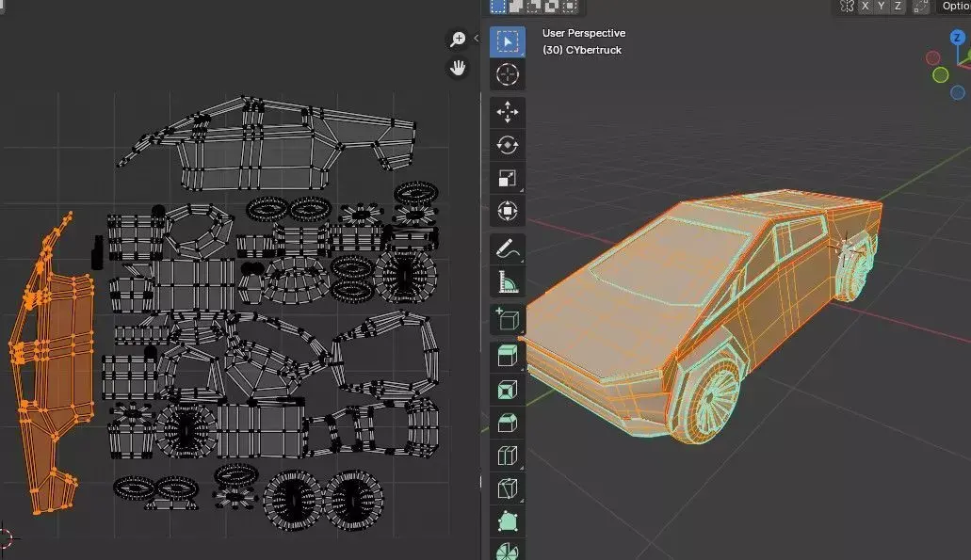This screenshot has height=560, width=971.
Task: Set selection mode to extend selection
Action: tap(516, 7)
